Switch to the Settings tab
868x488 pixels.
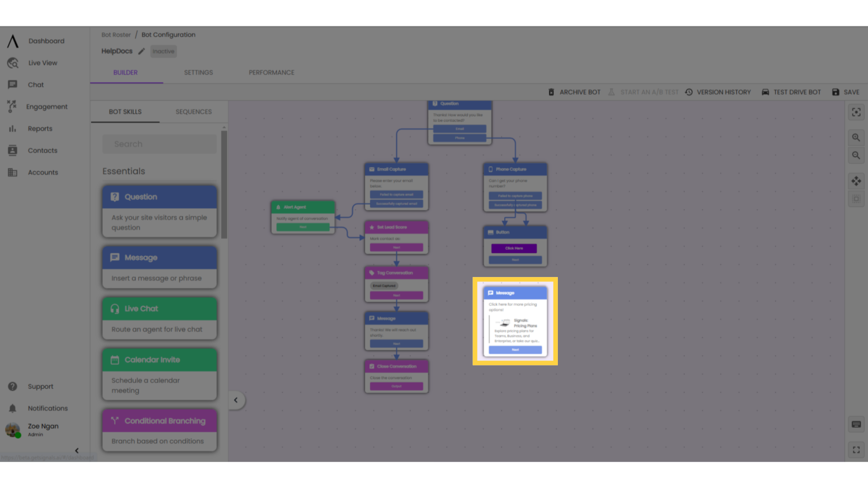click(198, 72)
